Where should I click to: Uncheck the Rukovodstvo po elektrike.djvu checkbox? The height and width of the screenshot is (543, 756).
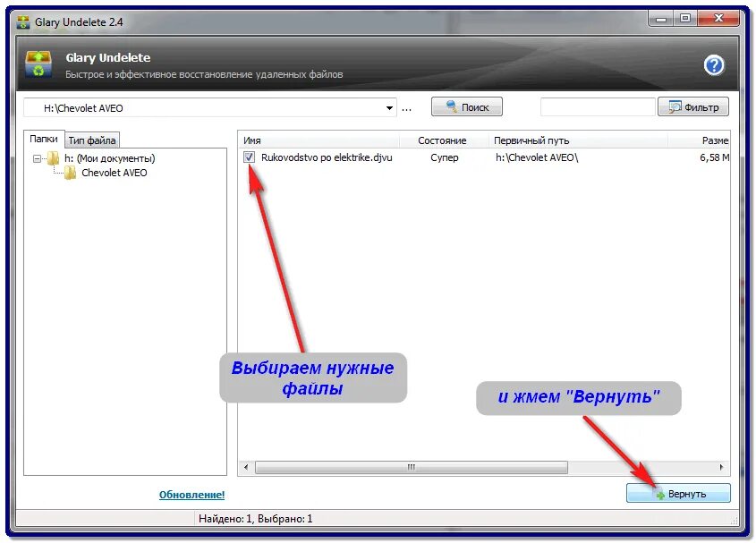coord(249,157)
